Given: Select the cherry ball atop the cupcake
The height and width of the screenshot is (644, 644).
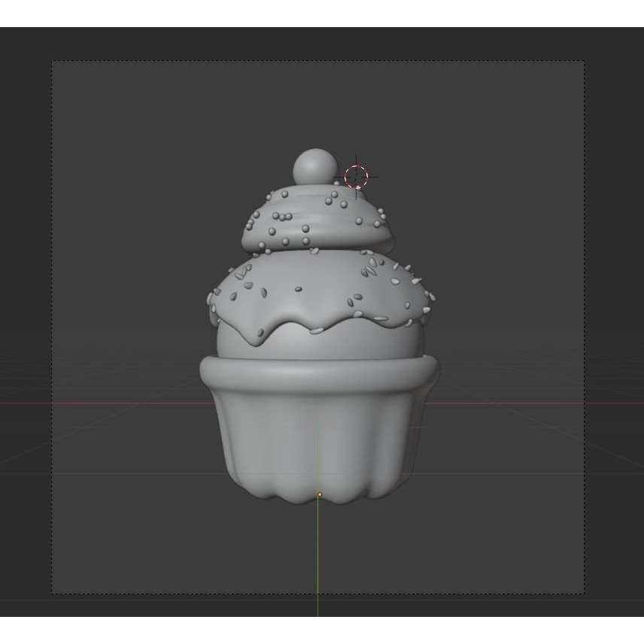Looking at the screenshot, I should [x=317, y=166].
